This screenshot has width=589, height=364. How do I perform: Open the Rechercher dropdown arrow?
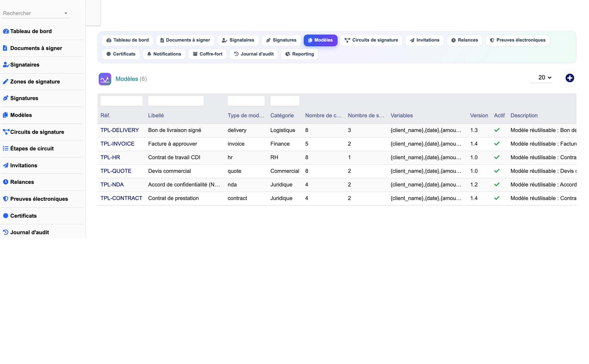pos(66,13)
